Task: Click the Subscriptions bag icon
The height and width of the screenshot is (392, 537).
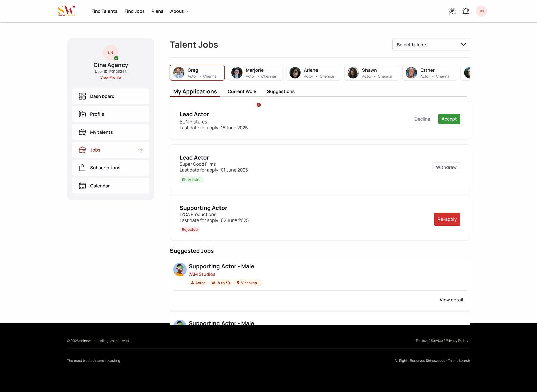Action: point(82,168)
